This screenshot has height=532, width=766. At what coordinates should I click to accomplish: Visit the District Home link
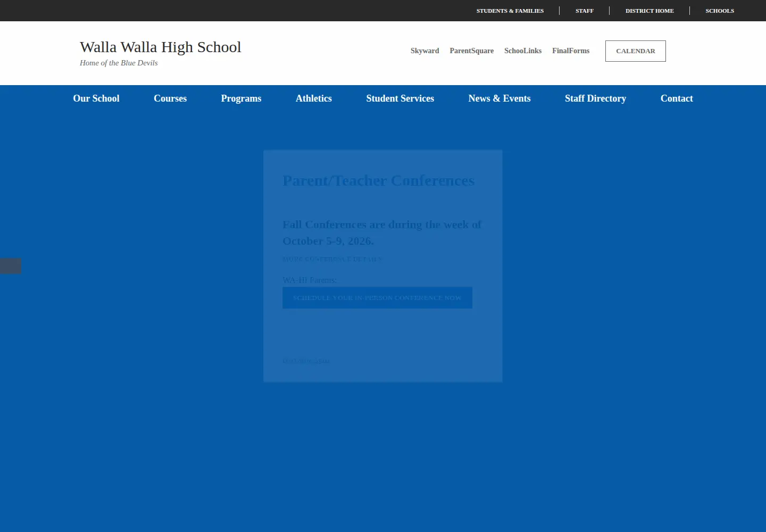[650, 11]
